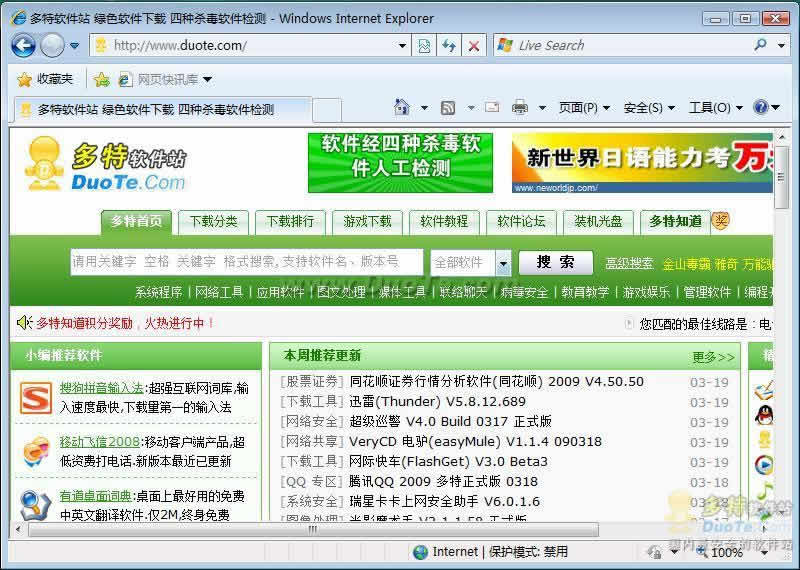Select the 下载分类 navigation tab
The width and height of the screenshot is (800, 570).
click(x=213, y=221)
